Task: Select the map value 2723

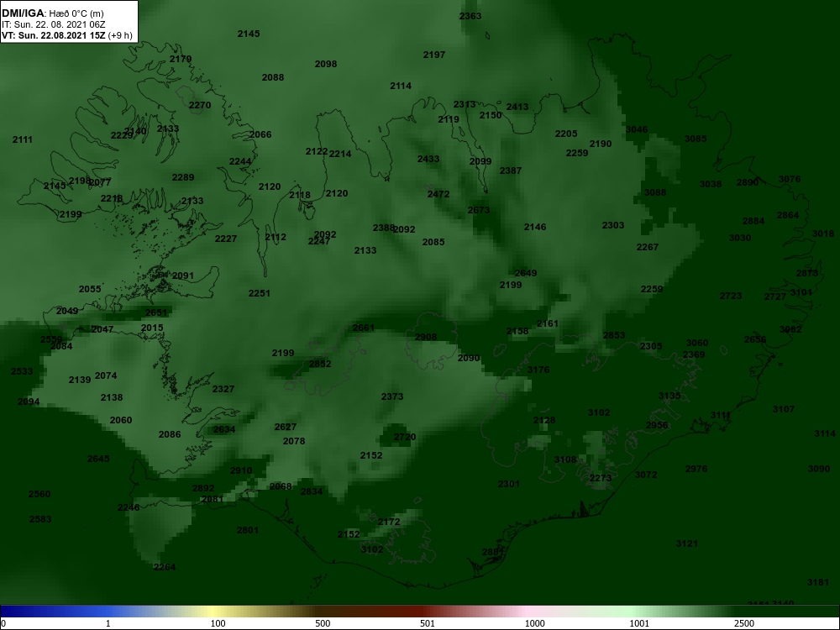Action: (x=731, y=296)
